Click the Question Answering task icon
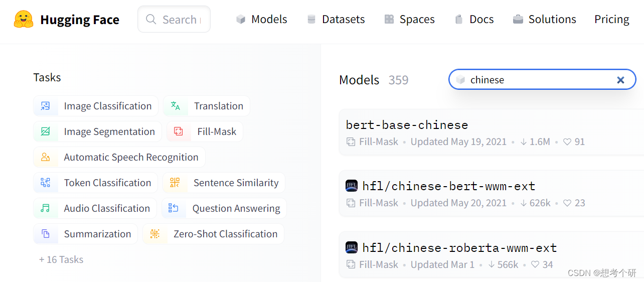Viewport: 644px width, 282px height. click(174, 208)
